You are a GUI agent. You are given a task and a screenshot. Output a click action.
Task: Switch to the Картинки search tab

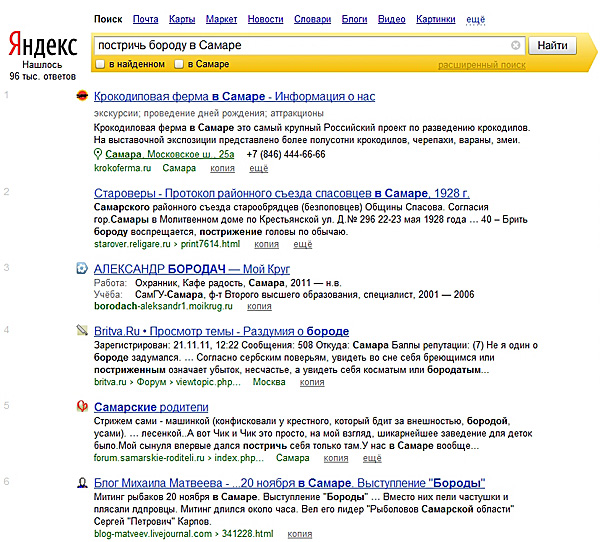tap(436, 19)
